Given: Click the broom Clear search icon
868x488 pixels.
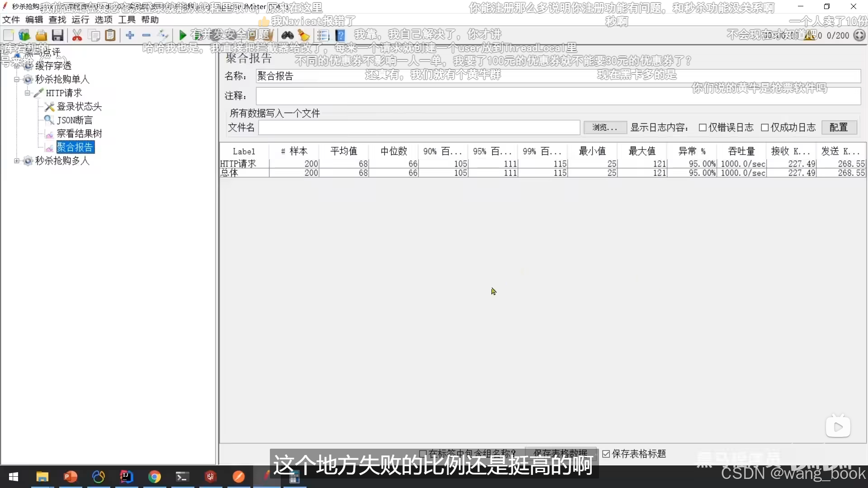Looking at the screenshot, I should (x=304, y=35).
